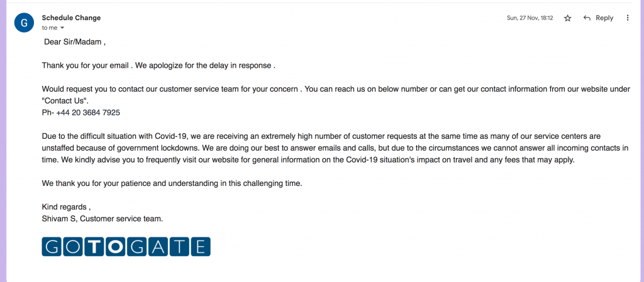Star this Schedule Change email

pos(567,18)
